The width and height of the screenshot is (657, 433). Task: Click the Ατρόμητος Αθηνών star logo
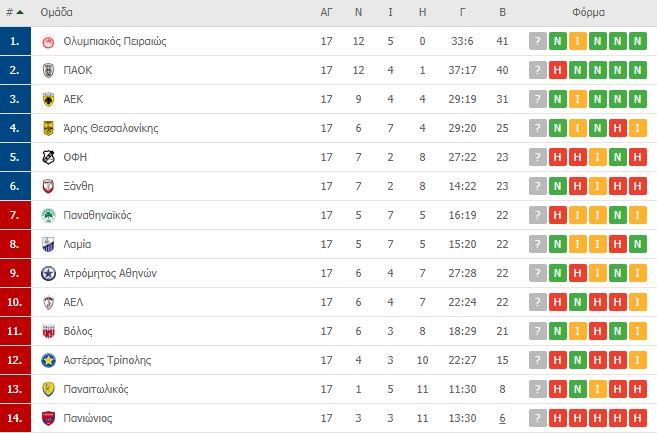pyautogui.click(x=48, y=273)
